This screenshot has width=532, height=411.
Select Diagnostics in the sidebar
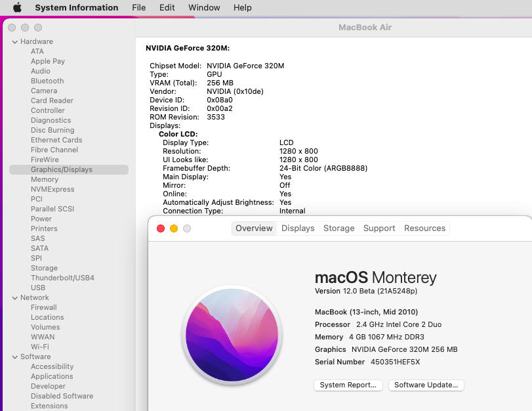(51, 120)
